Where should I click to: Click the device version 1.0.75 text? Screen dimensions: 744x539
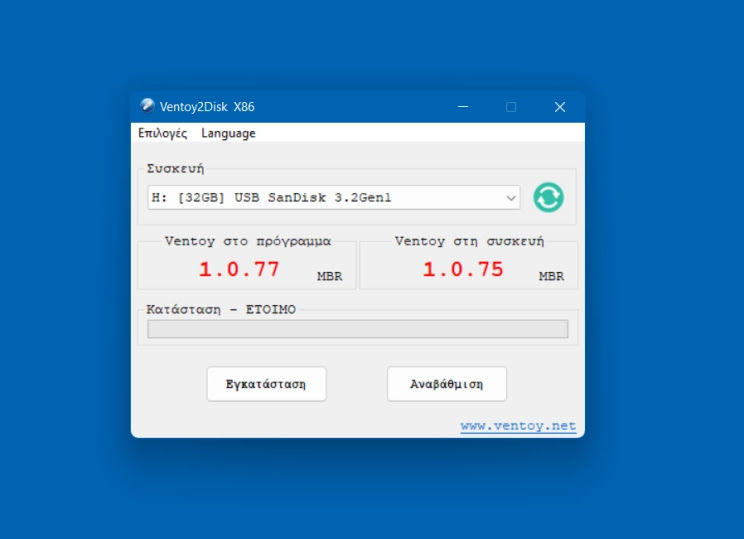(463, 269)
